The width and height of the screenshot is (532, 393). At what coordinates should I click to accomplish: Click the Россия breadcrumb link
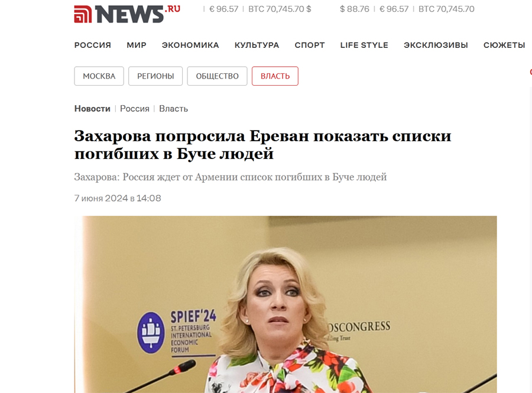pos(135,109)
